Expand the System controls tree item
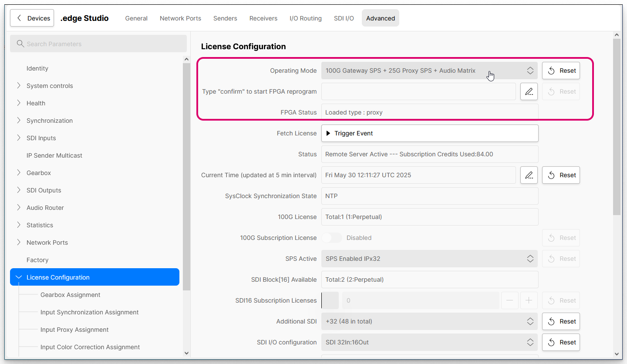 click(x=19, y=86)
